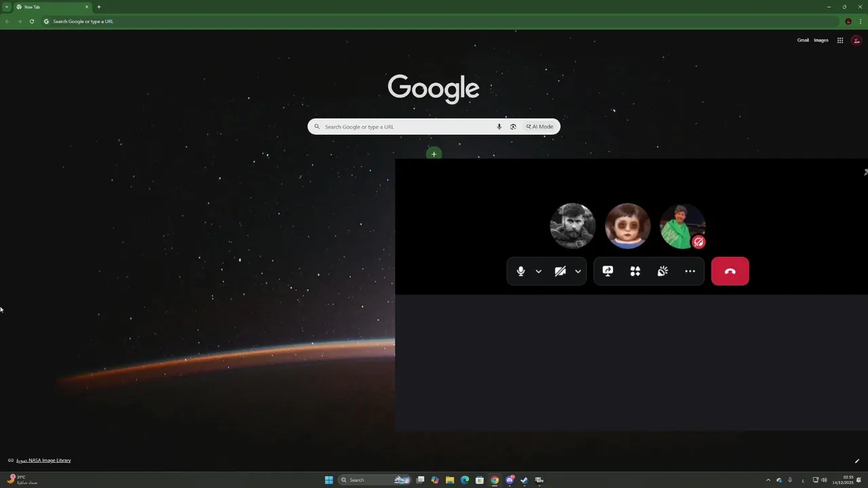Screen dimensions: 868x488
Task: Customize Chrome with the pencil icon
Action: [857, 461]
